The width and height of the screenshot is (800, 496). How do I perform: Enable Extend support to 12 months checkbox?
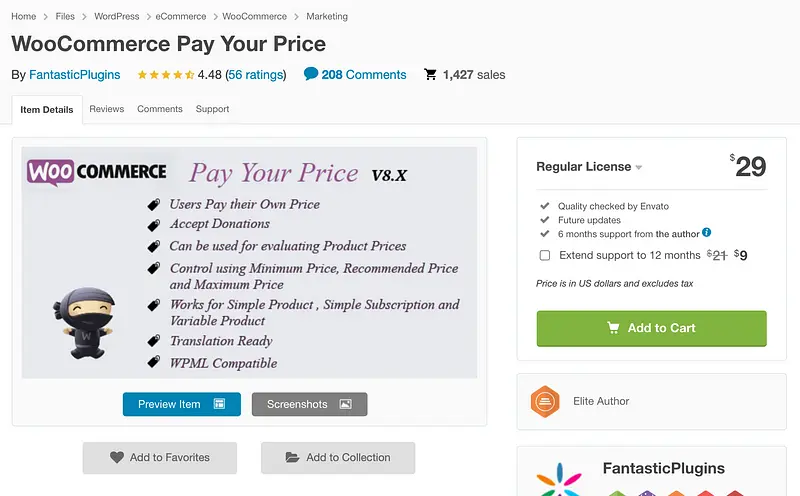point(545,255)
